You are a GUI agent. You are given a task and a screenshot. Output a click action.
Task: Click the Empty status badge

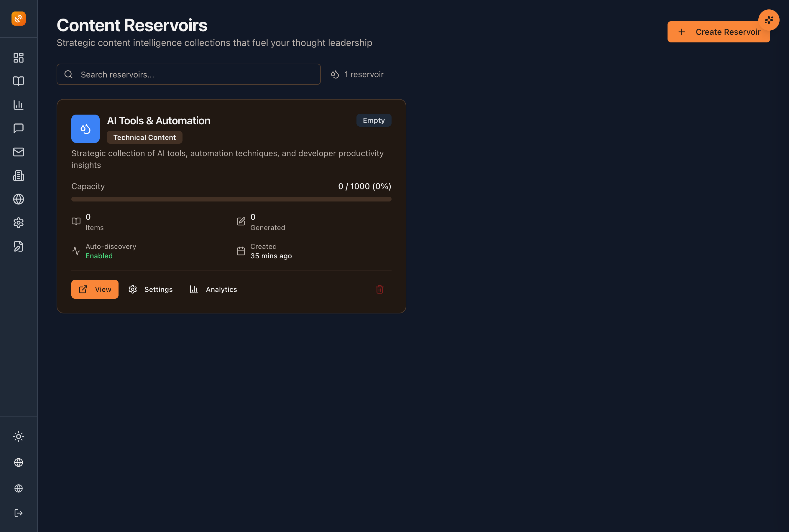tap(374, 120)
